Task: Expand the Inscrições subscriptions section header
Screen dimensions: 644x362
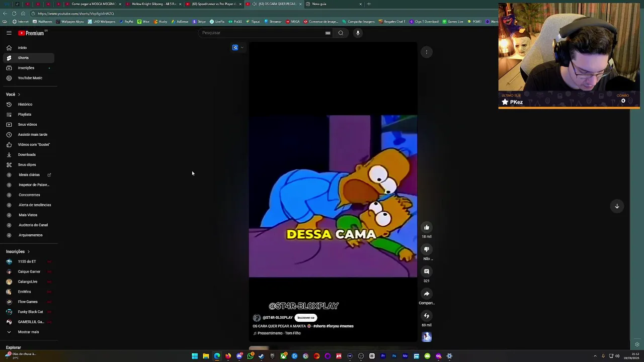Action: click(x=18, y=251)
